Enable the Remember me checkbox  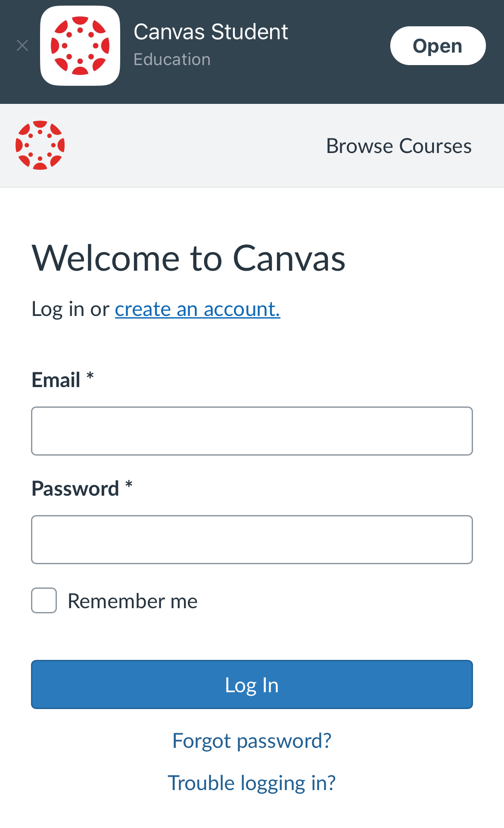pyautogui.click(x=44, y=600)
